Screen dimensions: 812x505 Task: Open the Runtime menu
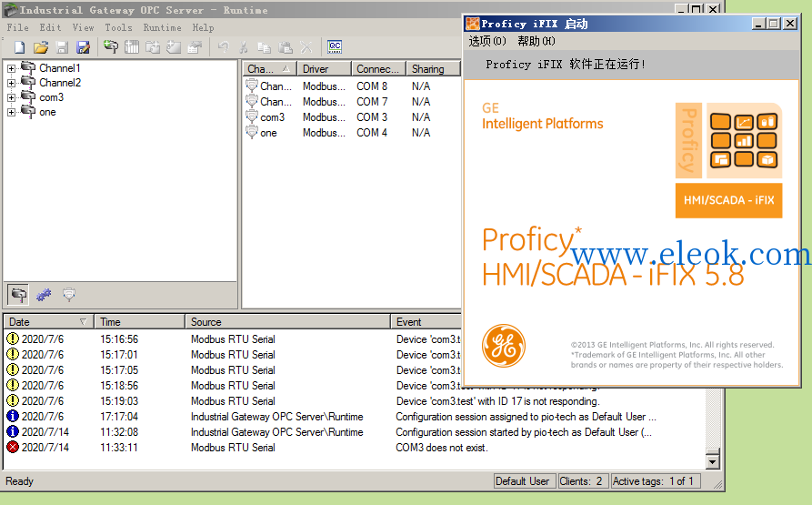click(162, 27)
